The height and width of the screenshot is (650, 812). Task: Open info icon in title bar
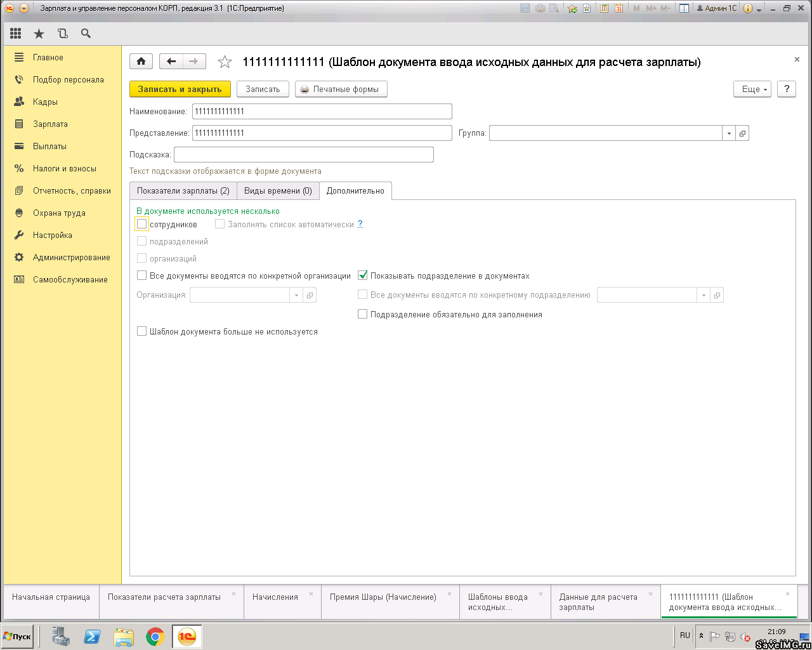click(747, 8)
